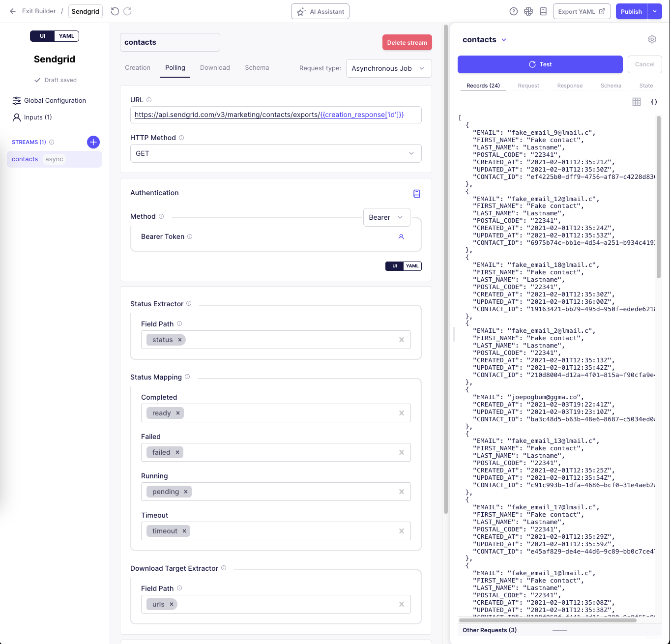Delete the contacts stream
The height and width of the screenshot is (644, 670).
click(x=407, y=42)
